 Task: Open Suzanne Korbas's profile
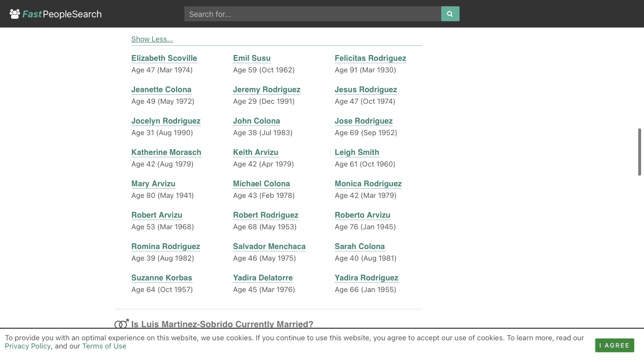click(162, 278)
